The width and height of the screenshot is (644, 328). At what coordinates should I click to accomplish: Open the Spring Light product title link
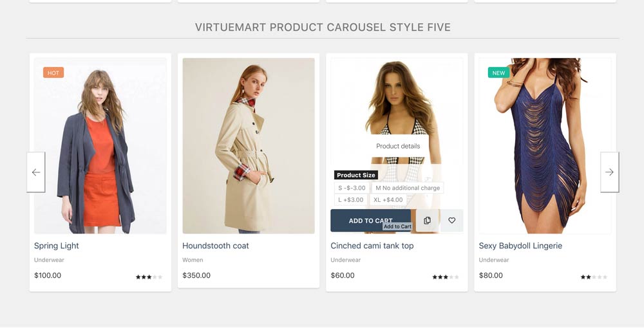coord(57,246)
